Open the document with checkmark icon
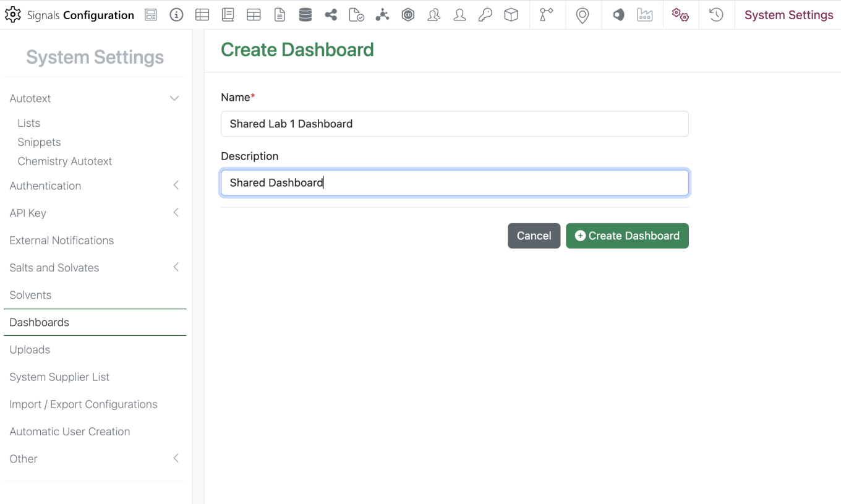This screenshot has width=841, height=504. coord(356,15)
